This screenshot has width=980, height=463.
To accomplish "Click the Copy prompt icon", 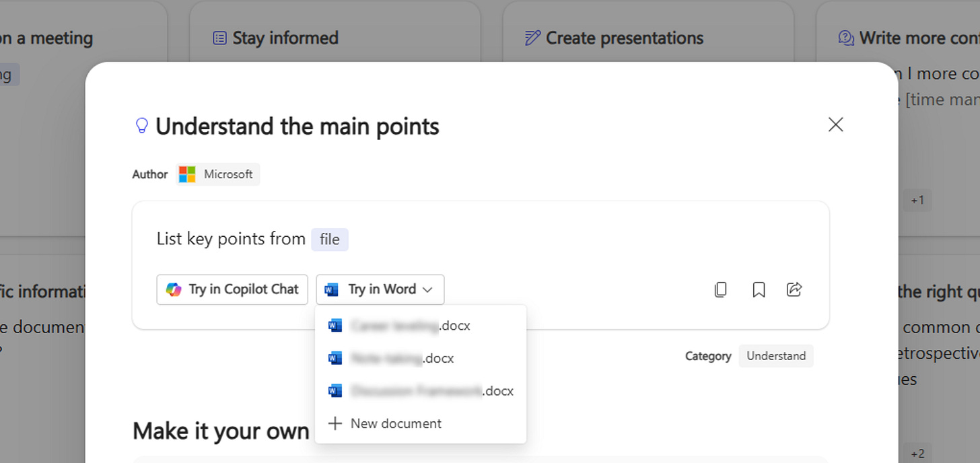I will pos(720,289).
